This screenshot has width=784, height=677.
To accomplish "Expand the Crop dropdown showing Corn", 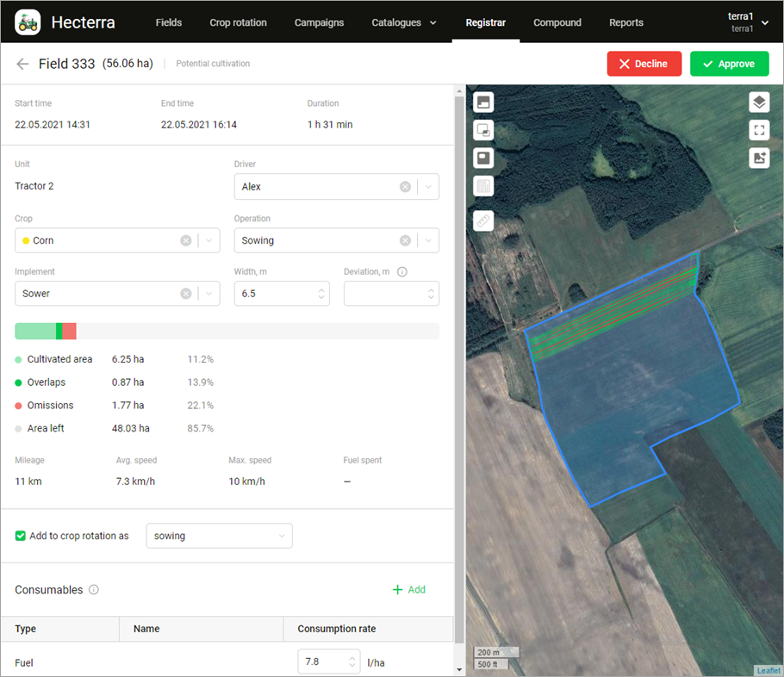I will click(x=208, y=241).
